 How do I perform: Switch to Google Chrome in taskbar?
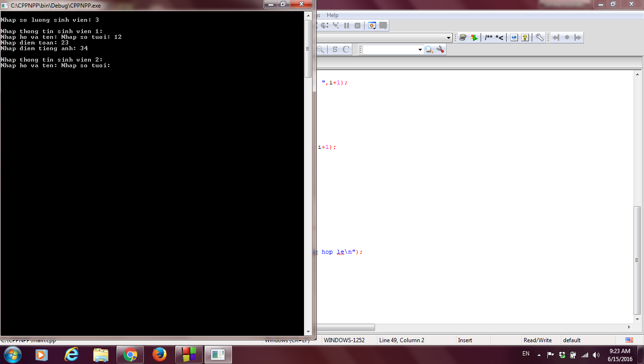130,355
